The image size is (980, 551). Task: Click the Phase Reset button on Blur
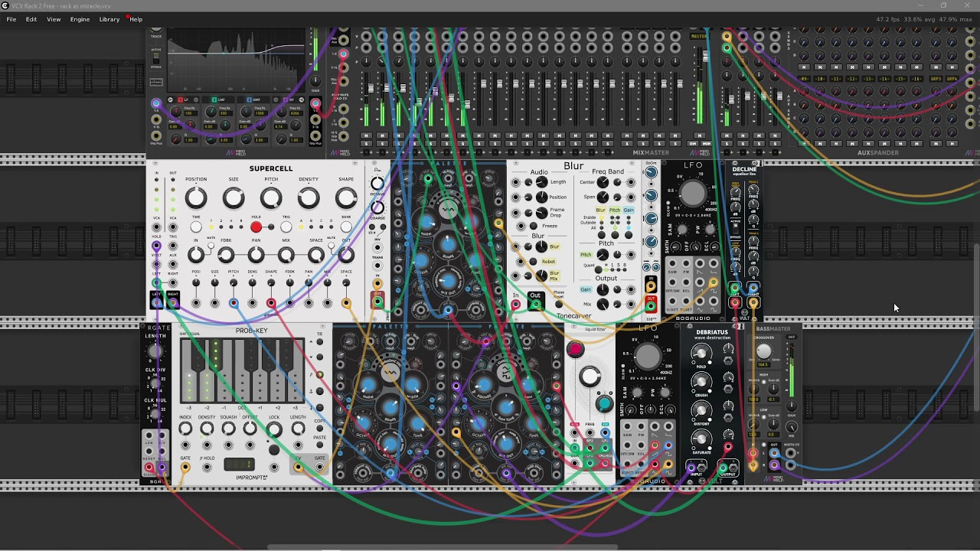pos(558,304)
